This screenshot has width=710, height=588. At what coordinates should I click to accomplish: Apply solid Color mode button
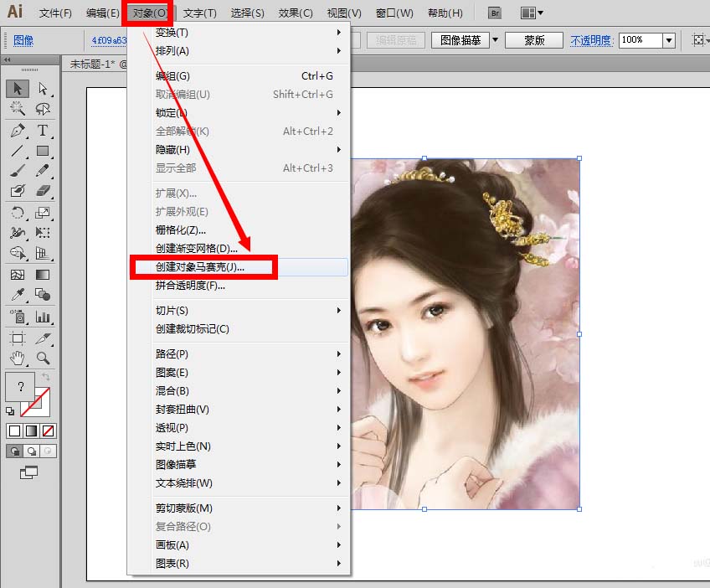[14, 431]
